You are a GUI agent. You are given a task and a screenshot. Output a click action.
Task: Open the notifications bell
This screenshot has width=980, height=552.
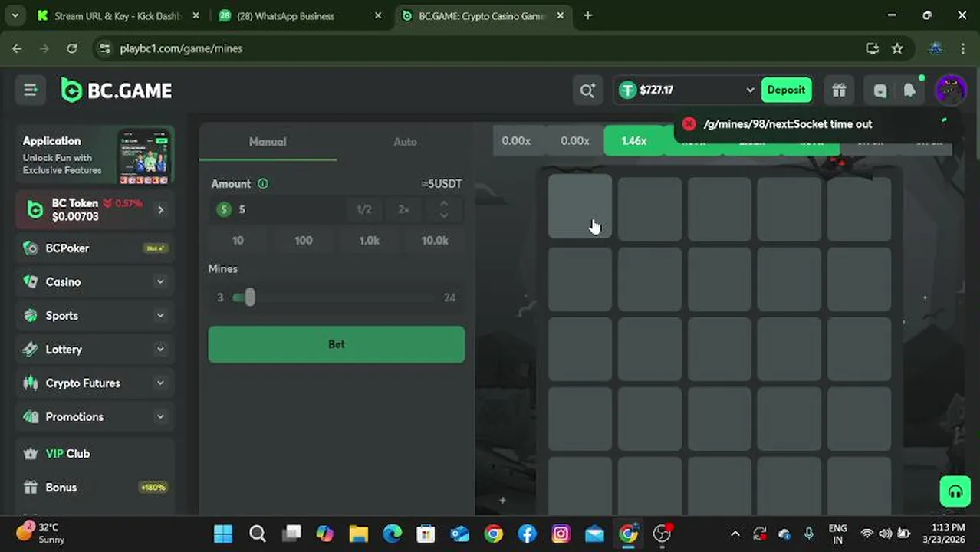[x=909, y=90]
